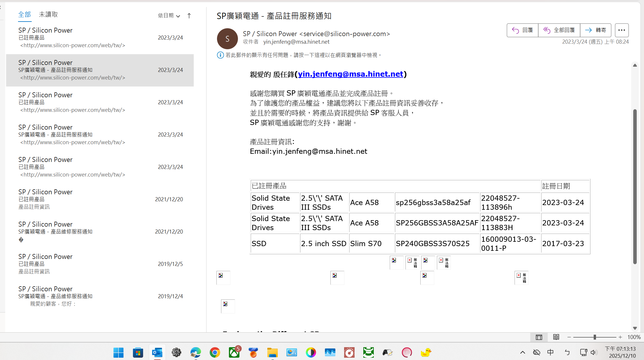The height and width of the screenshot is (360, 644).
Task: Toggle the Chinese input mode indicator
Action: pyautogui.click(x=550, y=352)
